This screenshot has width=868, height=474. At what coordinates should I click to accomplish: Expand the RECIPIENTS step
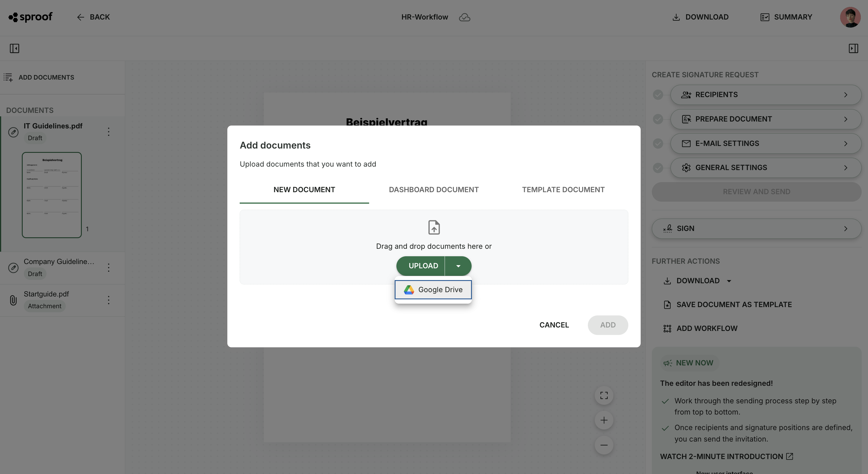click(x=766, y=95)
